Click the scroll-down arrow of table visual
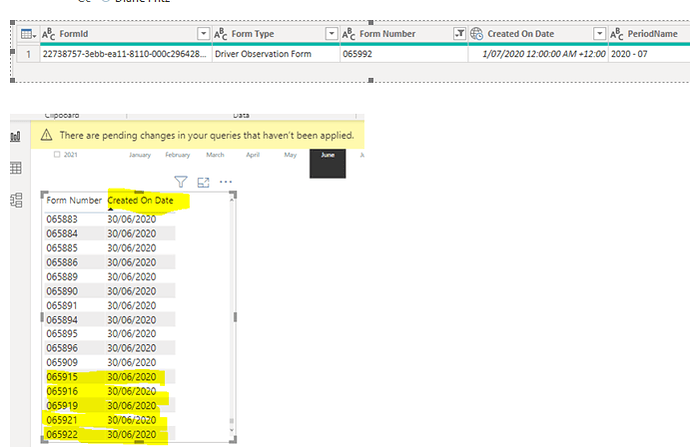The height and width of the screenshot is (447, 690). click(x=231, y=430)
